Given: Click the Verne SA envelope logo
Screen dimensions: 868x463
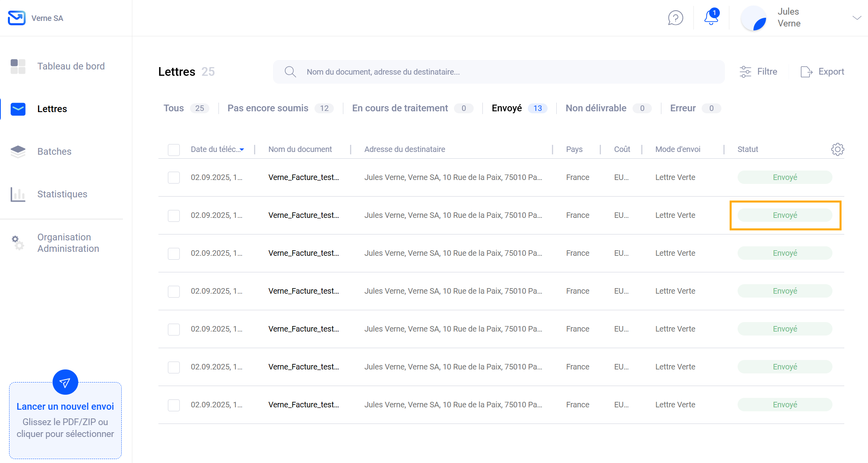Looking at the screenshot, I should pos(17,18).
